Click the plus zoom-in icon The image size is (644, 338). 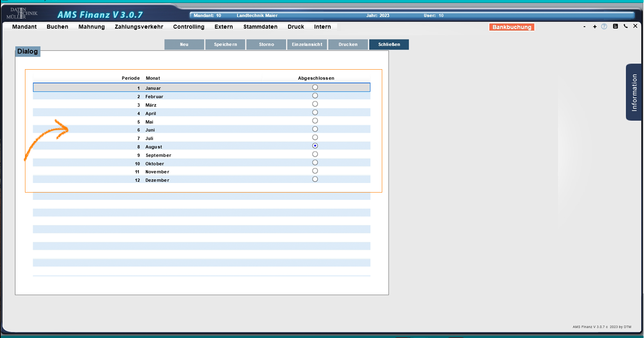[594, 27]
